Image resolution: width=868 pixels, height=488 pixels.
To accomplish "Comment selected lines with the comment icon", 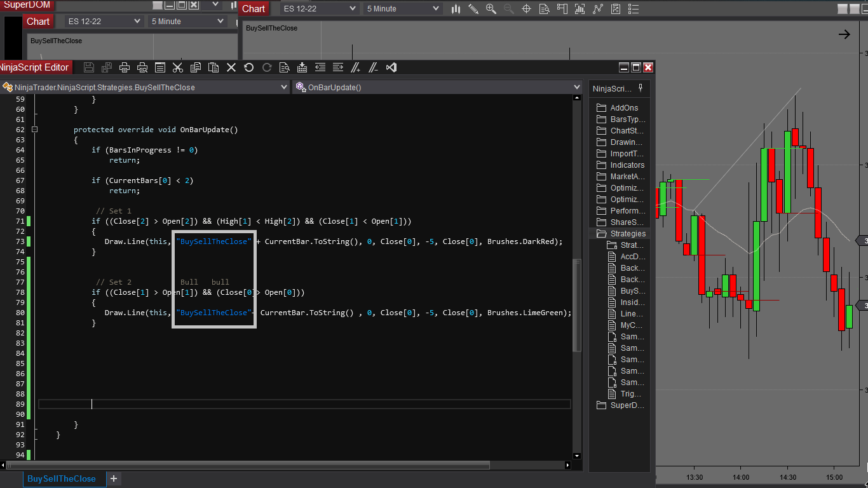I will click(356, 67).
